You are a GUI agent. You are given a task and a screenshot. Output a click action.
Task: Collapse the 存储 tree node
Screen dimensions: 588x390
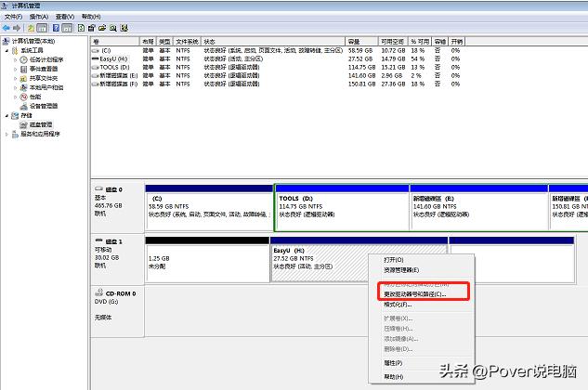tap(4, 115)
